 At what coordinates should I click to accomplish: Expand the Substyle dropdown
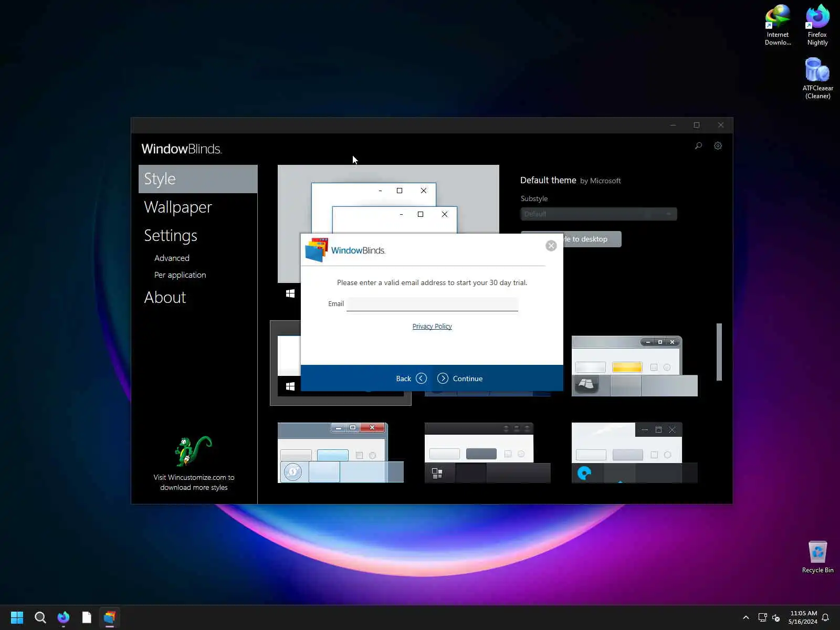598,214
